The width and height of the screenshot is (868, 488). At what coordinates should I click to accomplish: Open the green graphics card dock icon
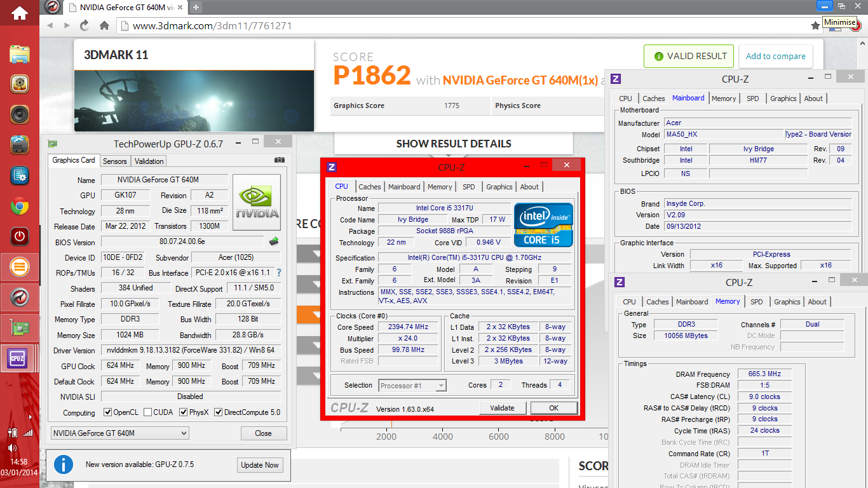[x=20, y=329]
